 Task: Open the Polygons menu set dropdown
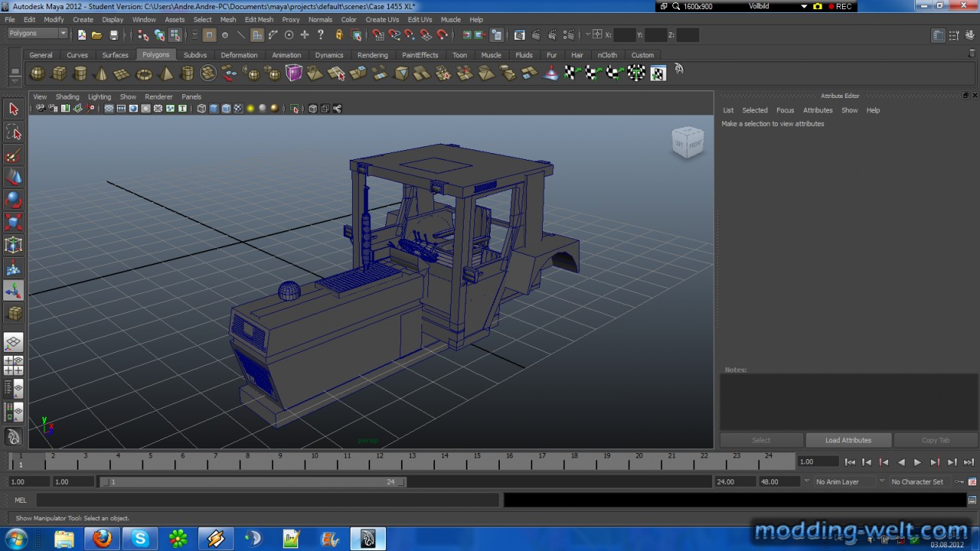(x=38, y=33)
